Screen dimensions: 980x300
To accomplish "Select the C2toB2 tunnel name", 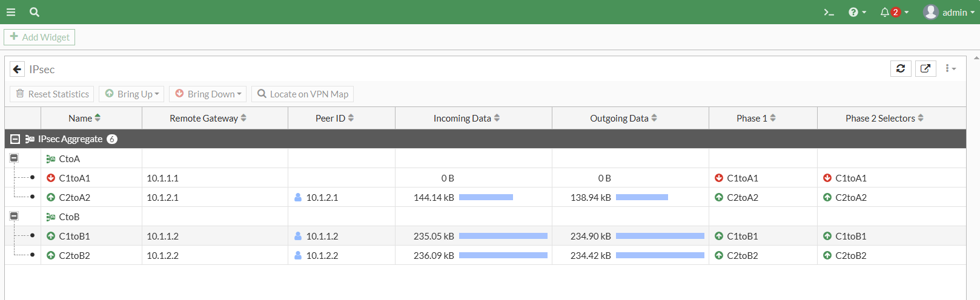I will click(74, 255).
